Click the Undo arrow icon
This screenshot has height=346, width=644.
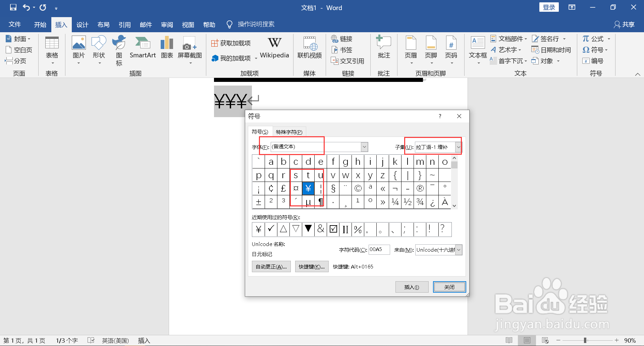(x=26, y=7)
